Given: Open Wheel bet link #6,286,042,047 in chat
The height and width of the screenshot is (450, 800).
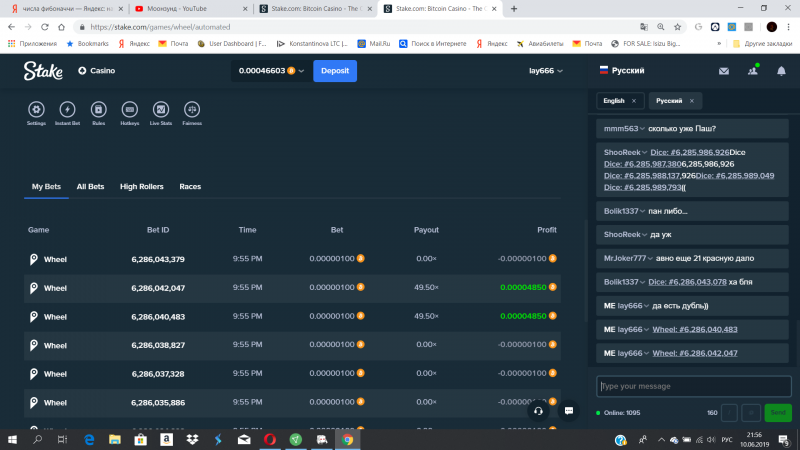Looking at the screenshot, I should (x=695, y=353).
